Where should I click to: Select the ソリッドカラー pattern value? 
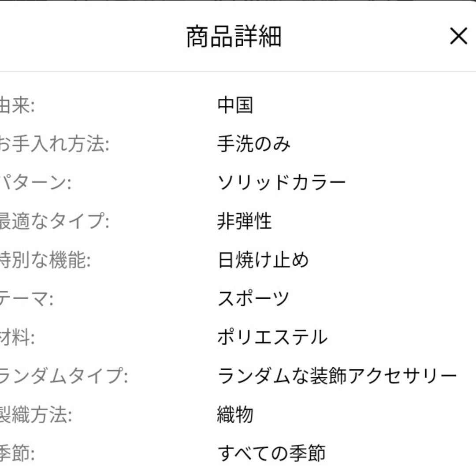tap(282, 182)
